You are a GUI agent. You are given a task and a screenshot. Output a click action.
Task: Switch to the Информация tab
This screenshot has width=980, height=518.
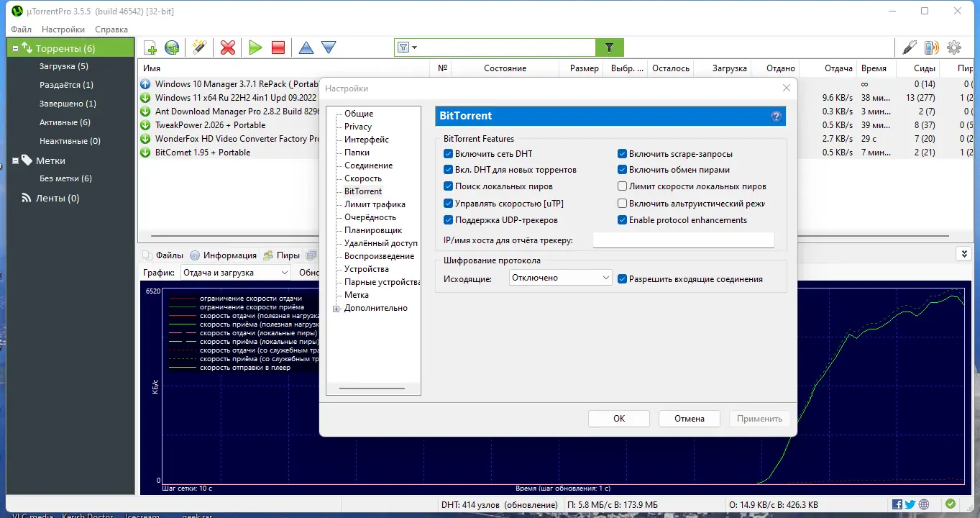coord(224,255)
